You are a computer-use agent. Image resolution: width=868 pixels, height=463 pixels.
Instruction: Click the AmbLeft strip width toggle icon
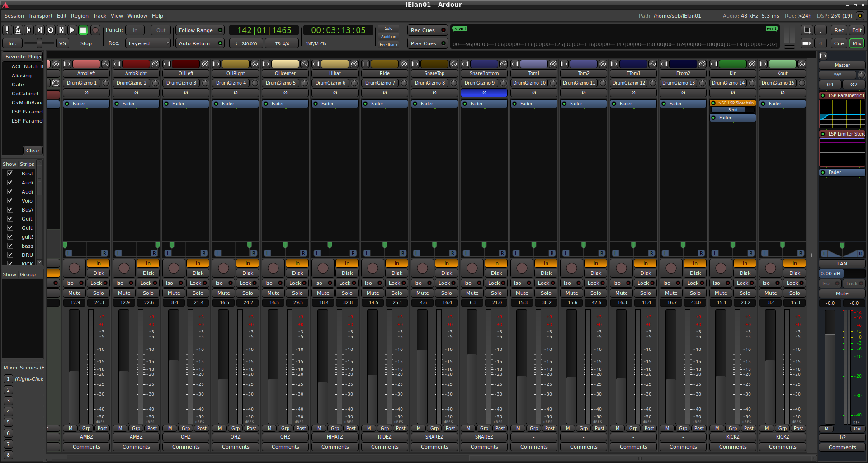(67, 64)
